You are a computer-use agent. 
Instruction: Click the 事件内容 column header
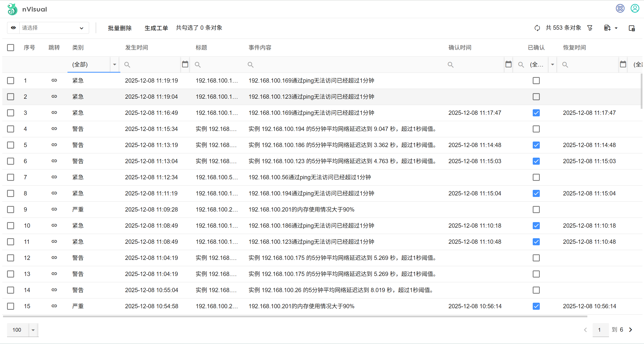click(260, 48)
